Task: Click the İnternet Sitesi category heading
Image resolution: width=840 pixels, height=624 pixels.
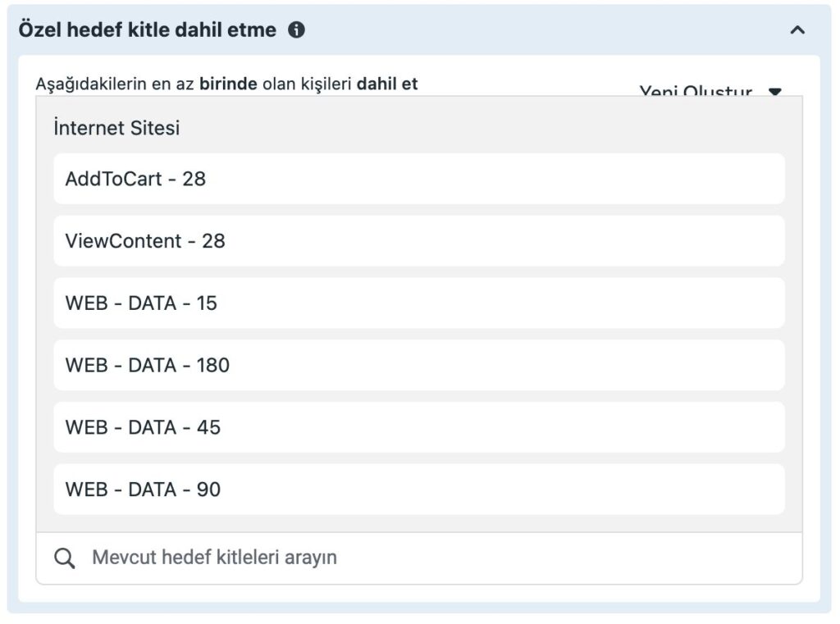Action: pos(116,128)
